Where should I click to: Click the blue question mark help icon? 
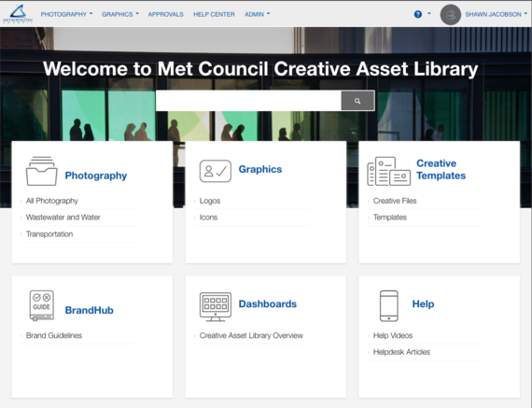click(418, 14)
